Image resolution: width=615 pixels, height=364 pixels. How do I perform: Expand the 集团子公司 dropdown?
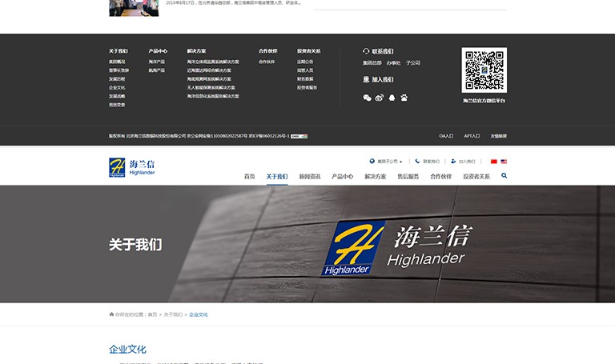386,162
